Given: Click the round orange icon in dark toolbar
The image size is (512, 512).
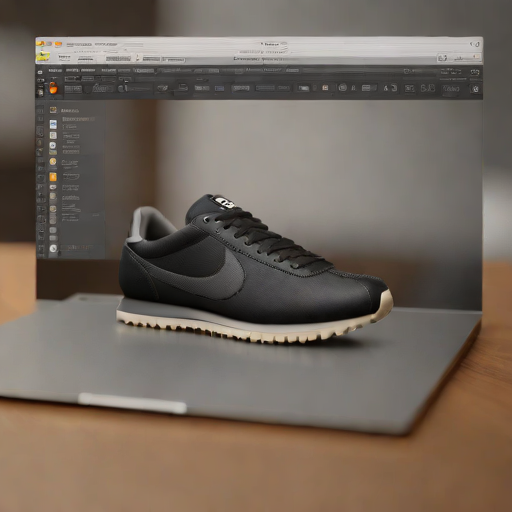Looking at the screenshot, I should [53, 88].
